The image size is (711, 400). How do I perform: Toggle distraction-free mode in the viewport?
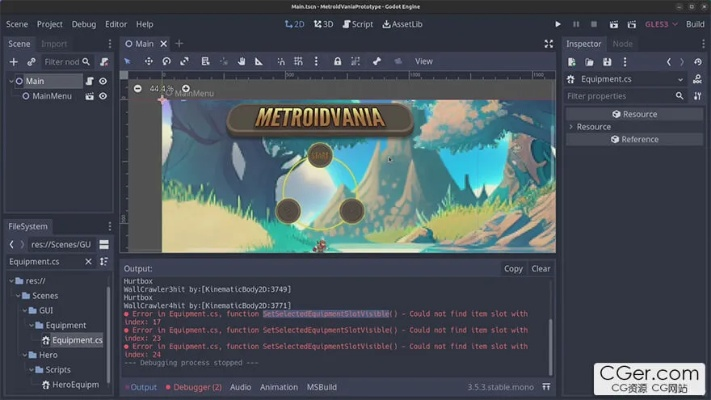(548, 44)
